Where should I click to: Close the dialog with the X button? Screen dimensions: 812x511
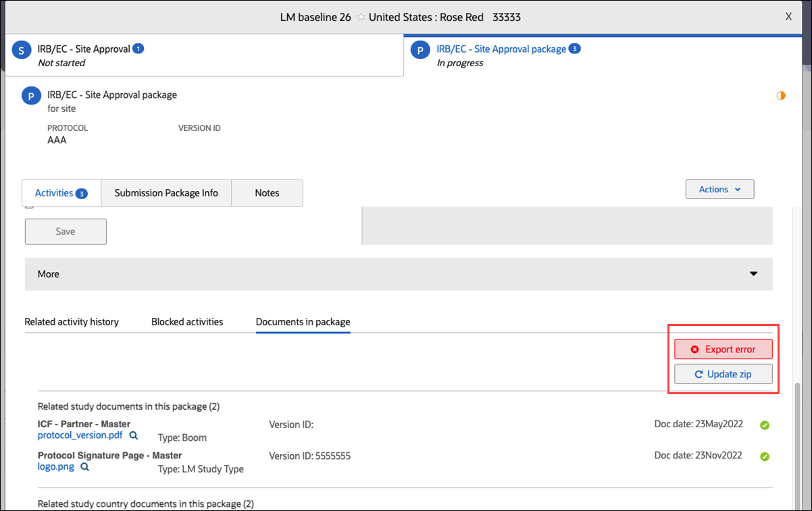788,17
